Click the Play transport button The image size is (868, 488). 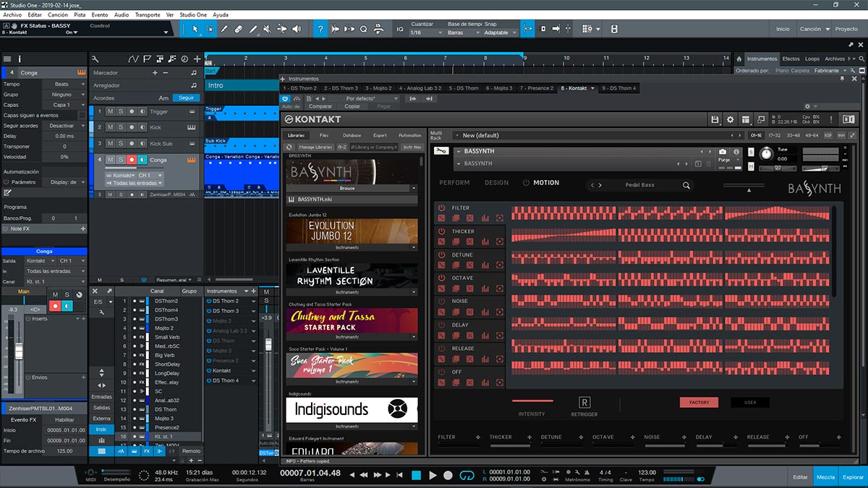coord(433,475)
